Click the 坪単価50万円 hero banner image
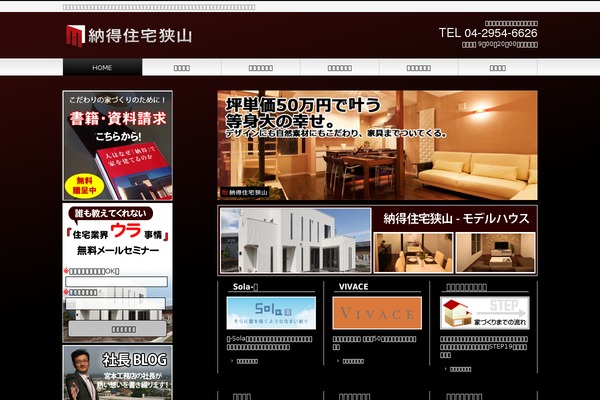The image size is (600, 400). click(x=377, y=145)
